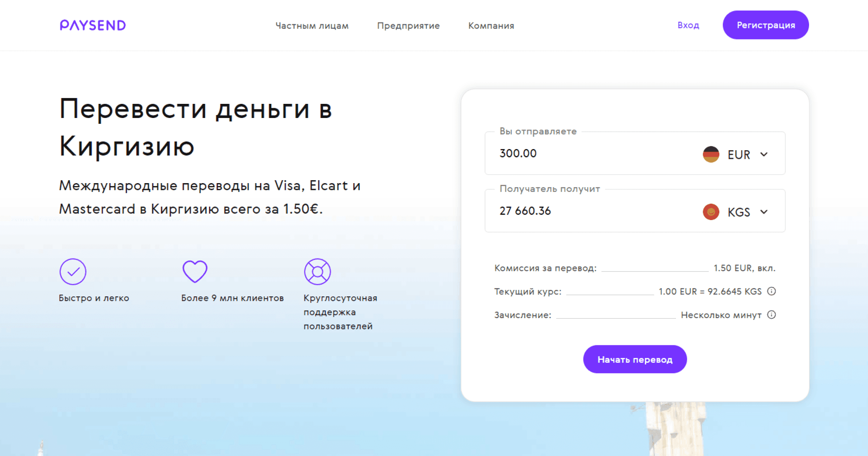Click the Перевести деньги в Киргизию heading

click(196, 127)
